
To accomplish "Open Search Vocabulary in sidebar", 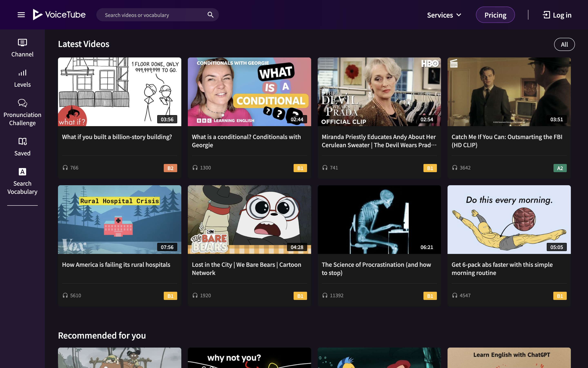I will click(x=22, y=181).
